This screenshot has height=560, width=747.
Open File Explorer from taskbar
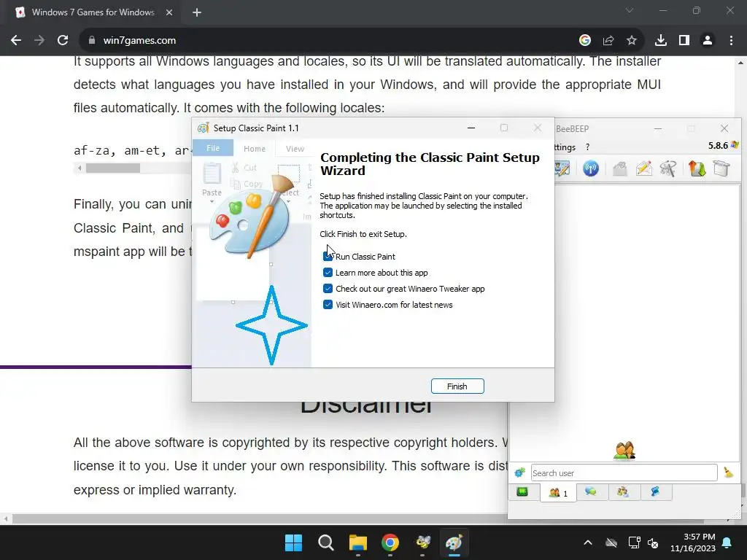pos(357,542)
